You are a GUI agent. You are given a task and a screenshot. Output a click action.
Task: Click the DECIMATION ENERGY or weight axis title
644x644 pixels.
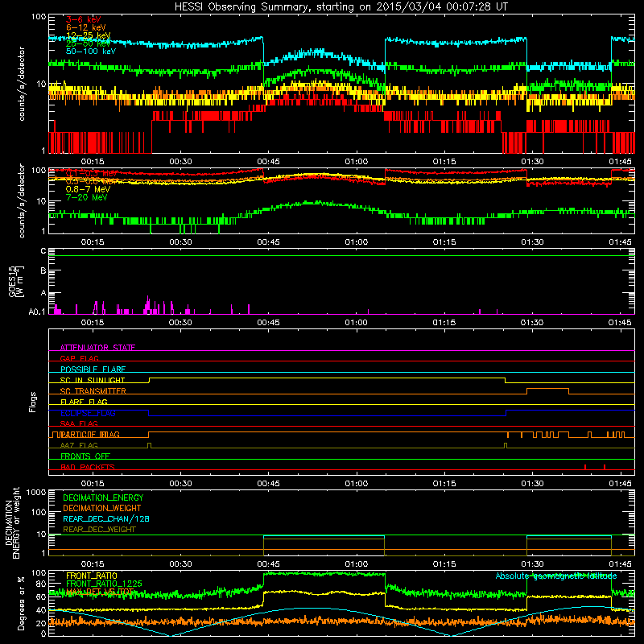pyautogui.click(x=13, y=522)
